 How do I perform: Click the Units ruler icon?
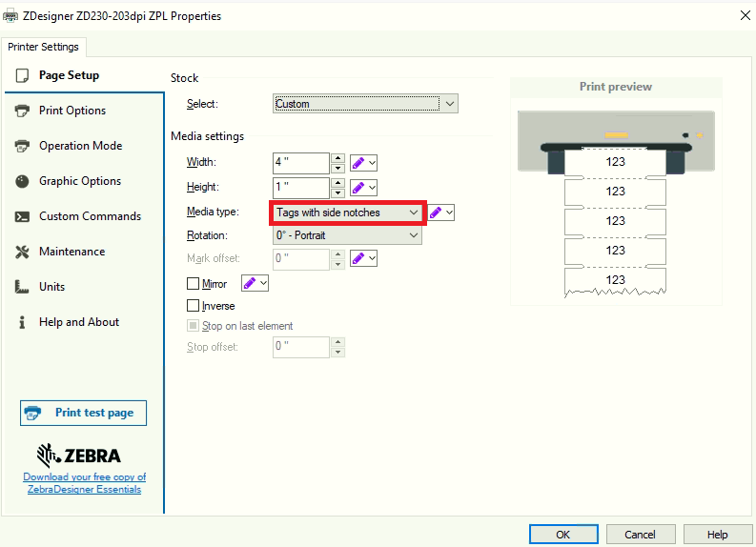click(x=22, y=287)
